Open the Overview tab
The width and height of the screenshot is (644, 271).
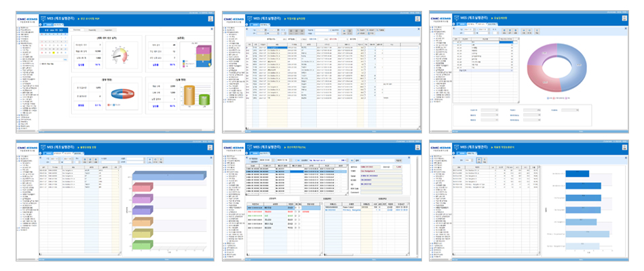pyautogui.click(x=77, y=30)
